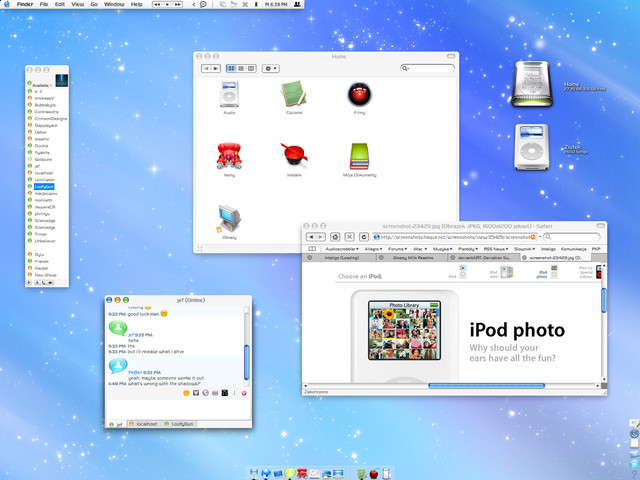Switch to Glossy Milk Readme tab

pos(413,258)
